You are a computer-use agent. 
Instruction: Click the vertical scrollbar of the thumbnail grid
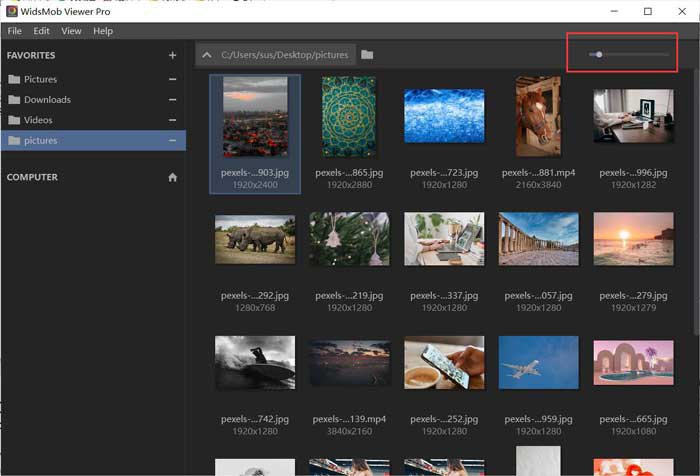pos(696,201)
